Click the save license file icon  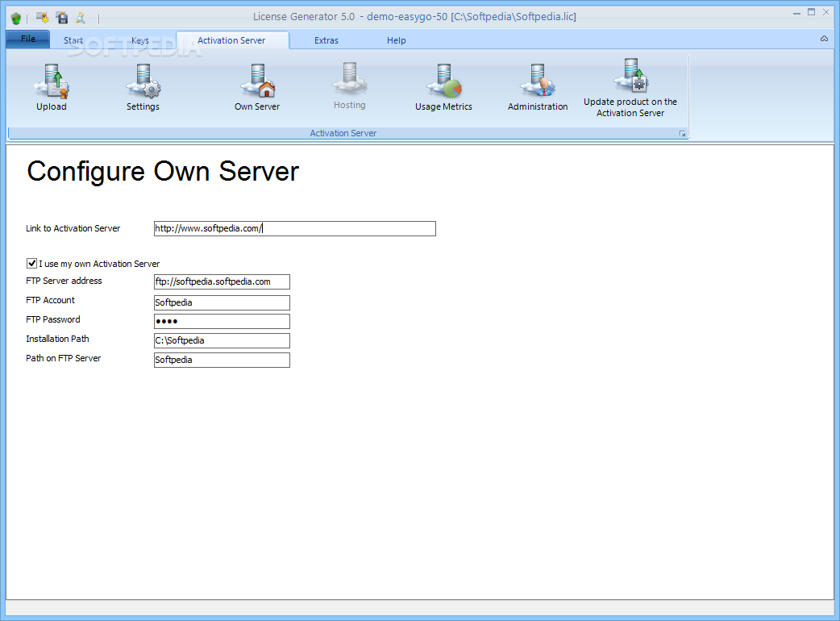[x=62, y=18]
